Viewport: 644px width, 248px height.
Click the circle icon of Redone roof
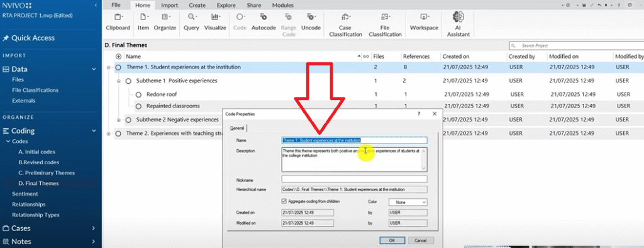pos(138,94)
